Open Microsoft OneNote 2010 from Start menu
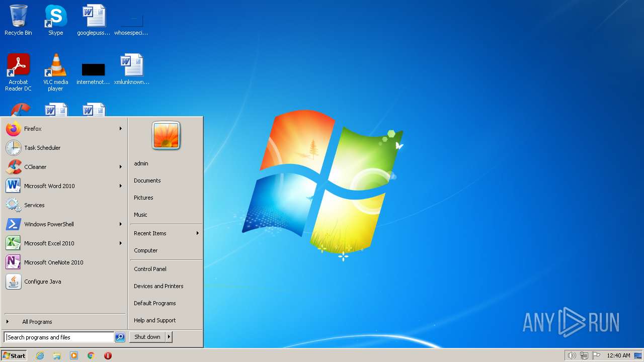Screen dimensions: 644x362 point(64,262)
